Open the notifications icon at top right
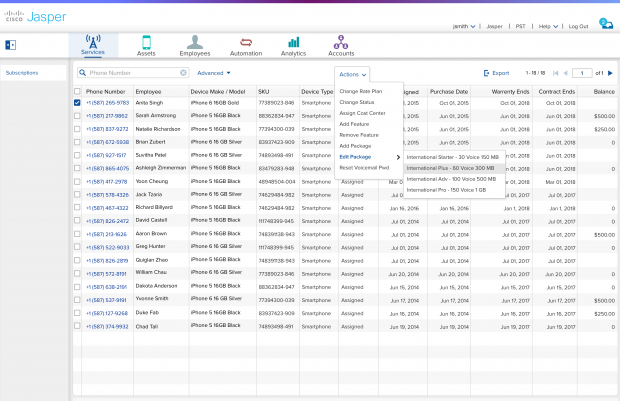Screen dimensions: 620x401 pyautogui.click(x=606, y=24)
